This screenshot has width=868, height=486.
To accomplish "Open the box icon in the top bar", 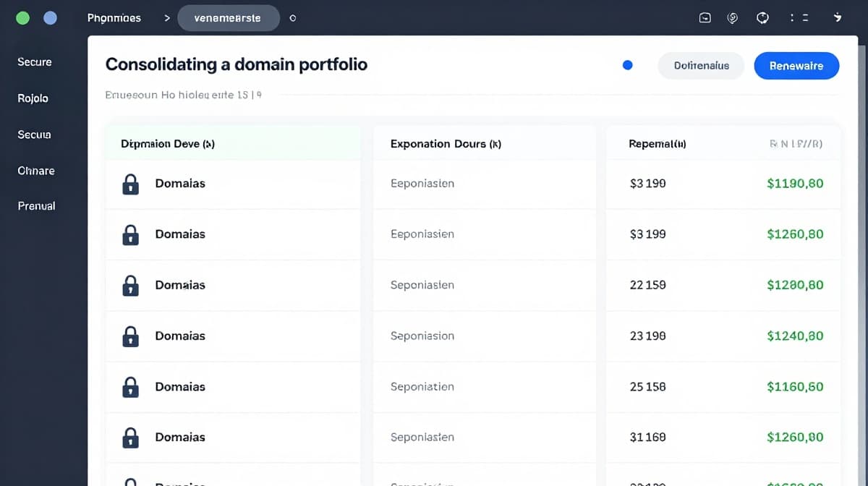I will [705, 18].
